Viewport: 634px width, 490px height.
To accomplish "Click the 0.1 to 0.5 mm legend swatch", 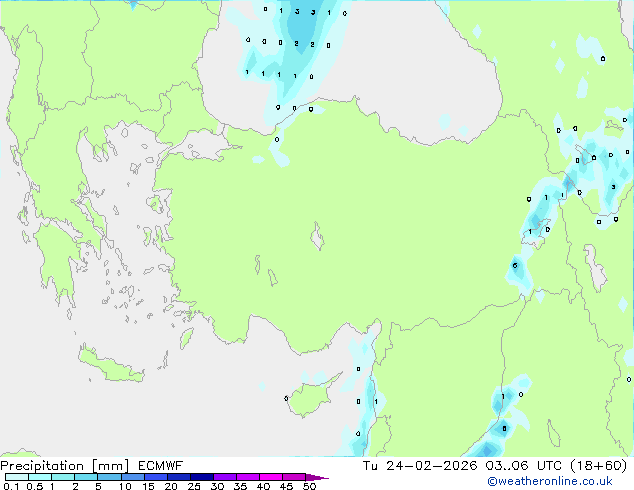I will [x=17, y=477].
